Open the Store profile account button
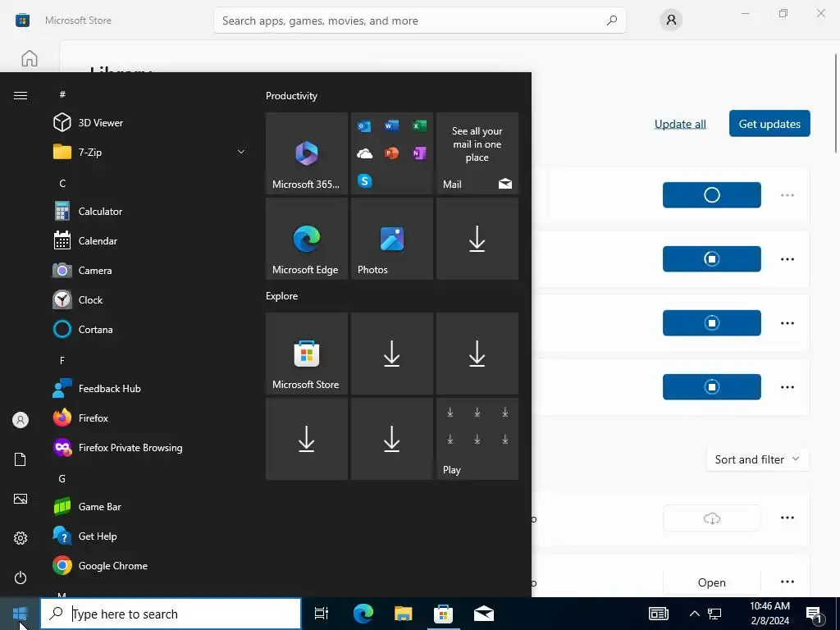The width and height of the screenshot is (840, 630). 671,21
